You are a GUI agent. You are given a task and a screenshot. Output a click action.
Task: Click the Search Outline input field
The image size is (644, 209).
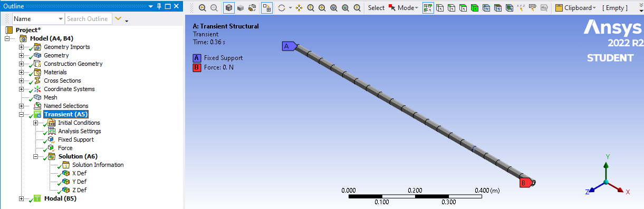pos(88,19)
